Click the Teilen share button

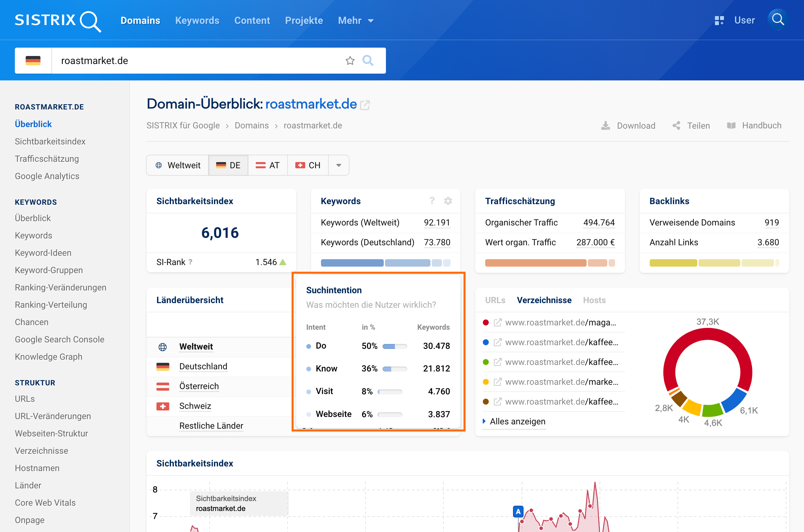pyautogui.click(x=691, y=126)
